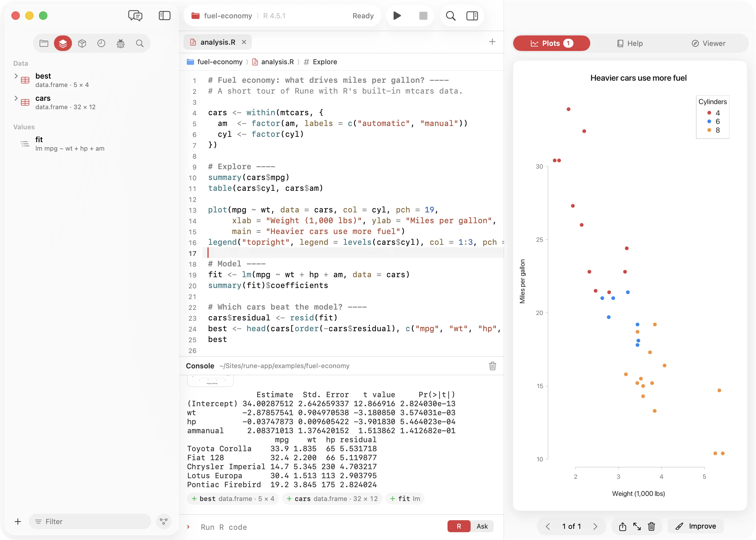
Task: Click the fit lm chip
Action: [405, 498]
